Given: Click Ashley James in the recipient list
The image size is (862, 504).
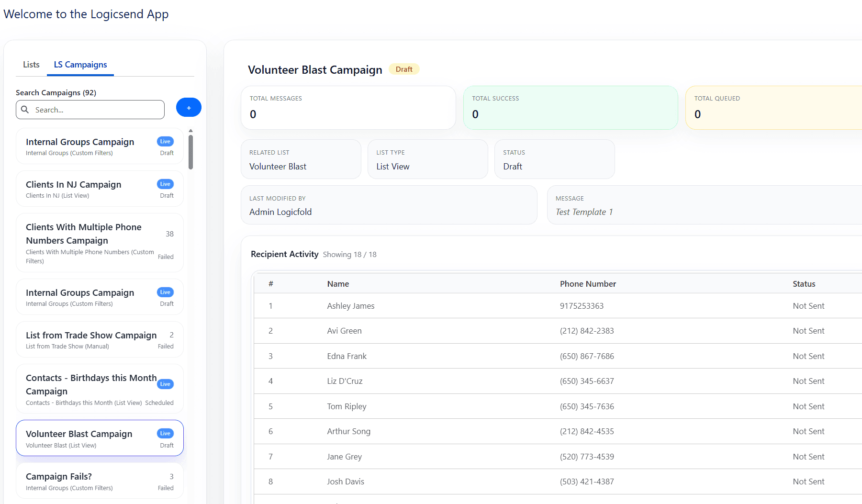Looking at the screenshot, I should [351, 306].
